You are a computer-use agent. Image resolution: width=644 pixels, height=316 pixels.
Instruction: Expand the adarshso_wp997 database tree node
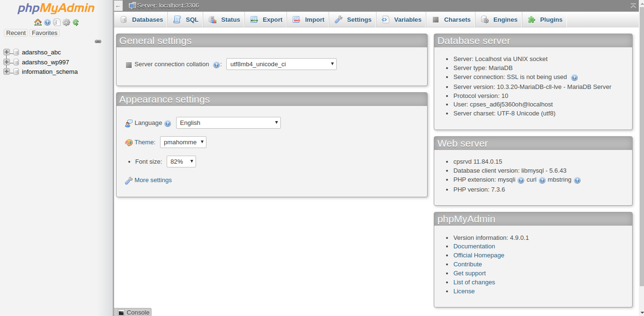7,62
